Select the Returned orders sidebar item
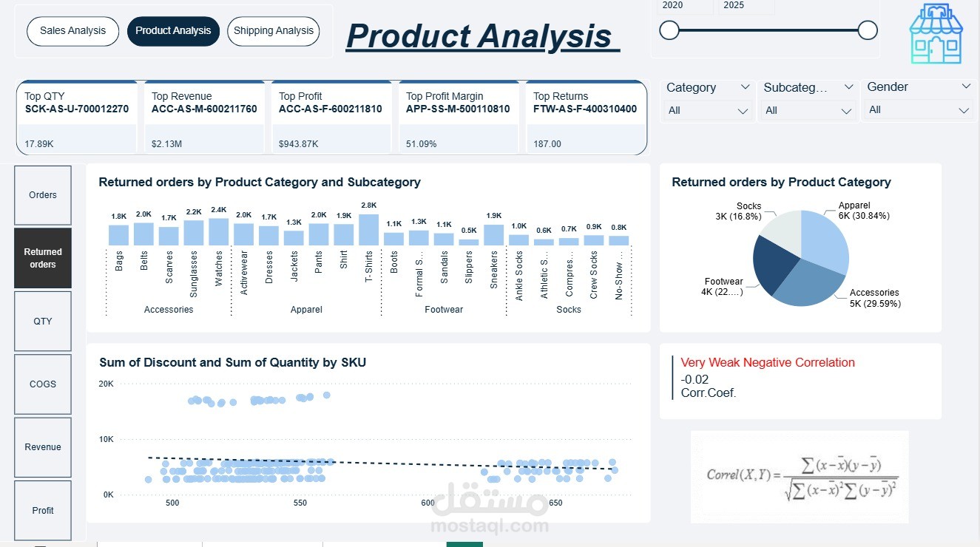Screen dimensions: 980x547 [42, 257]
